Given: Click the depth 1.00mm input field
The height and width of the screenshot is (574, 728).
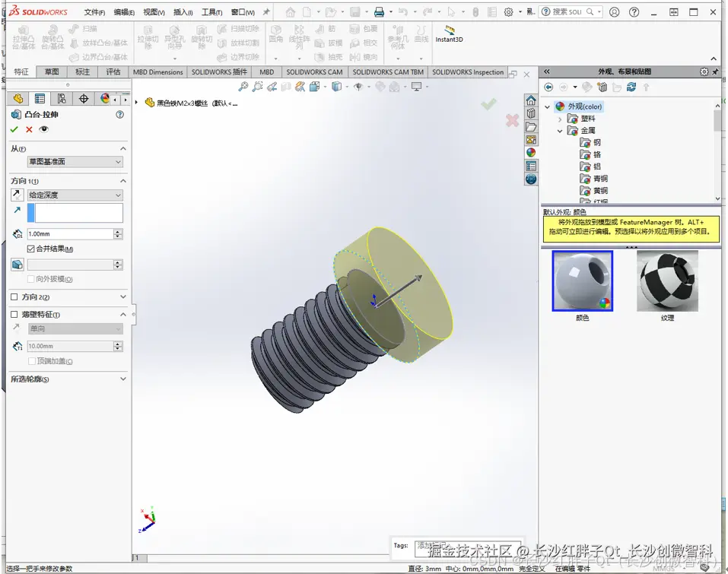Looking at the screenshot, I should coord(70,234).
